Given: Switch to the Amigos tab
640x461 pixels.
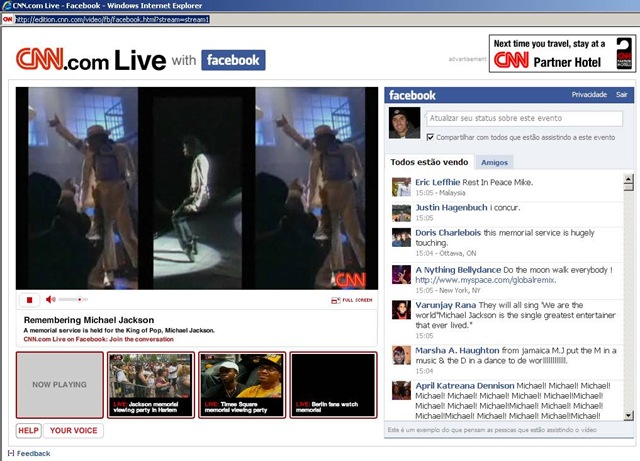Looking at the screenshot, I should 494,163.
